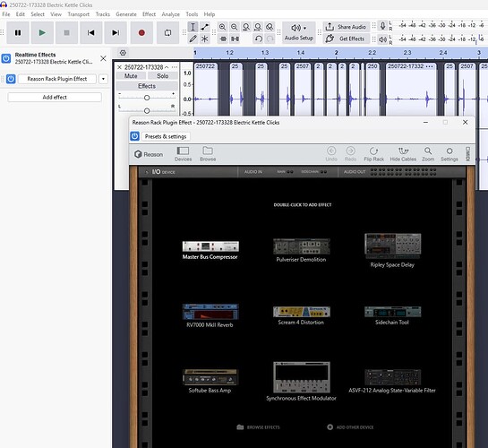
Task: Adjust the track gain slider knob
Action: [x=147, y=98]
